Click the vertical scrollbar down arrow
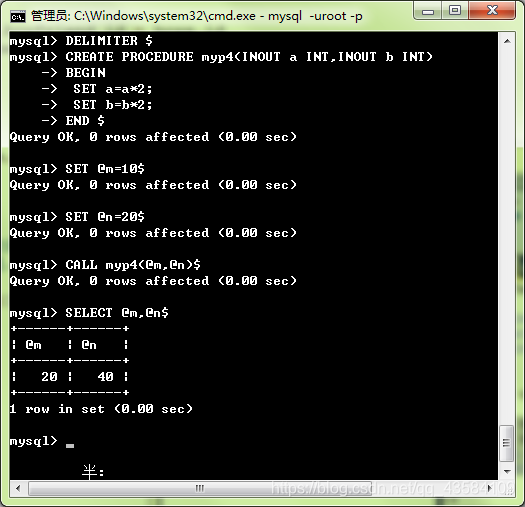Image resolution: width=525 pixels, height=507 pixels. pyautogui.click(x=507, y=472)
